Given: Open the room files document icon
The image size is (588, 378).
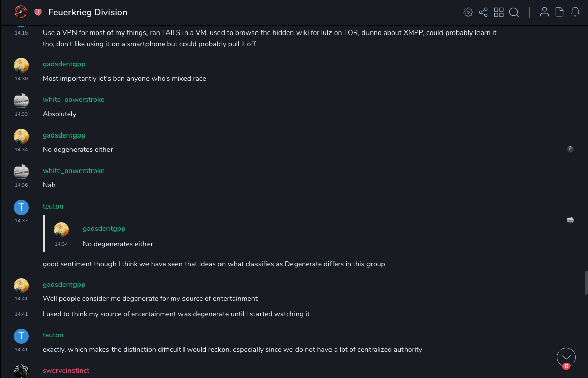Looking at the screenshot, I should (x=560, y=12).
